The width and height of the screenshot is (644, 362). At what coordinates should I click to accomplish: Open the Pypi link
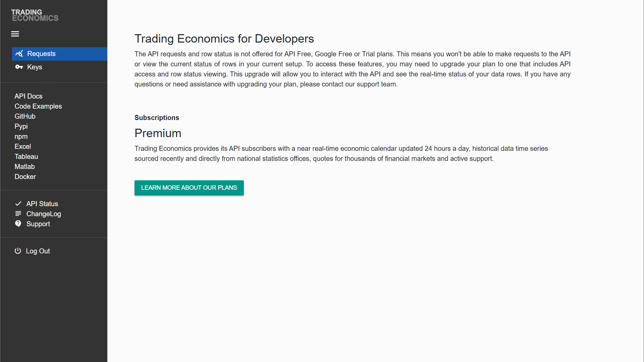(x=21, y=126)
